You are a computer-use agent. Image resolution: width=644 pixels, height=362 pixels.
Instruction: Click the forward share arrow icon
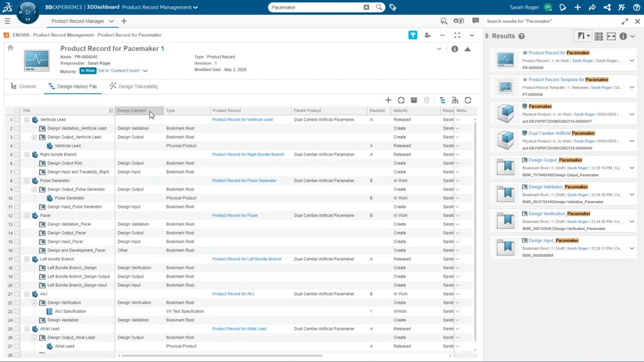592,7
